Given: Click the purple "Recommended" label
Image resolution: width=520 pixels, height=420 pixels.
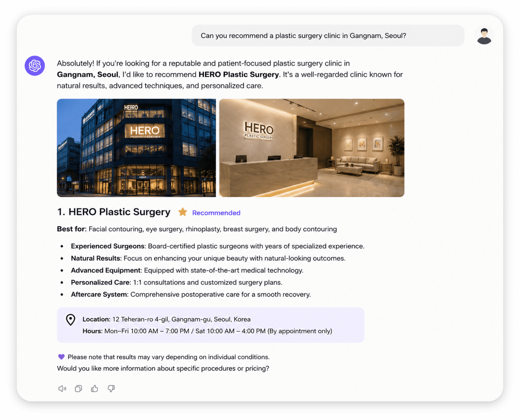Looking at the screenshot, I should (x=216, y=213).
